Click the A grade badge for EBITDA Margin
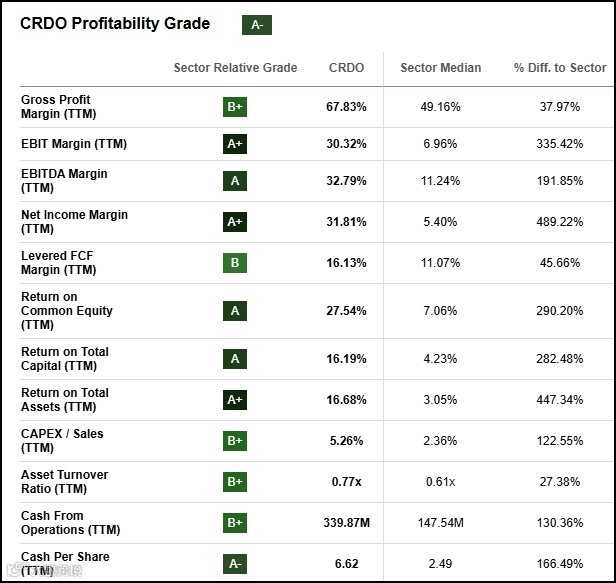The width and height of the screenshot is (616, 583). (235, 181)
